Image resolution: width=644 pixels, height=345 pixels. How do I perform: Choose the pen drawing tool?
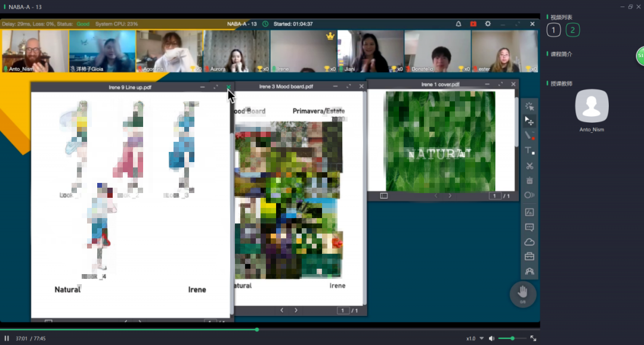530,135
